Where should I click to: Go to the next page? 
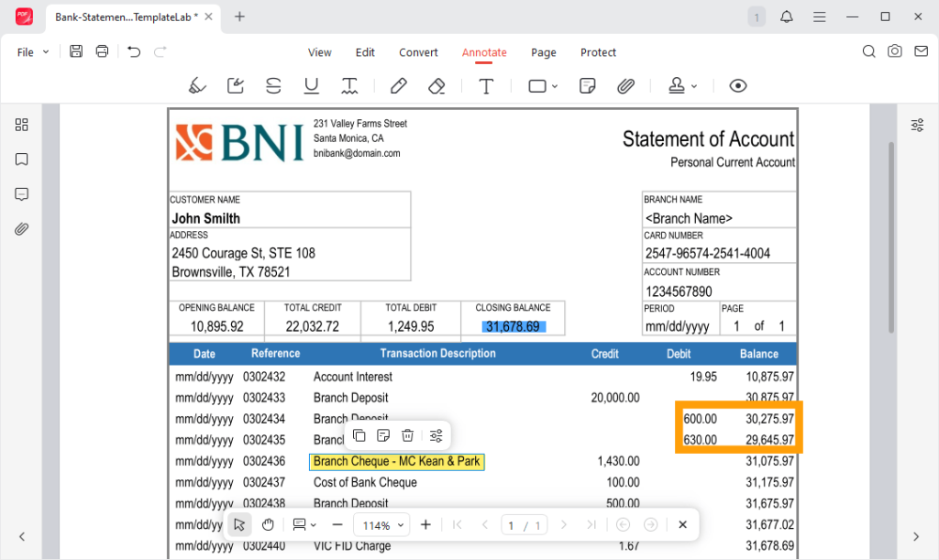(564, 524)
